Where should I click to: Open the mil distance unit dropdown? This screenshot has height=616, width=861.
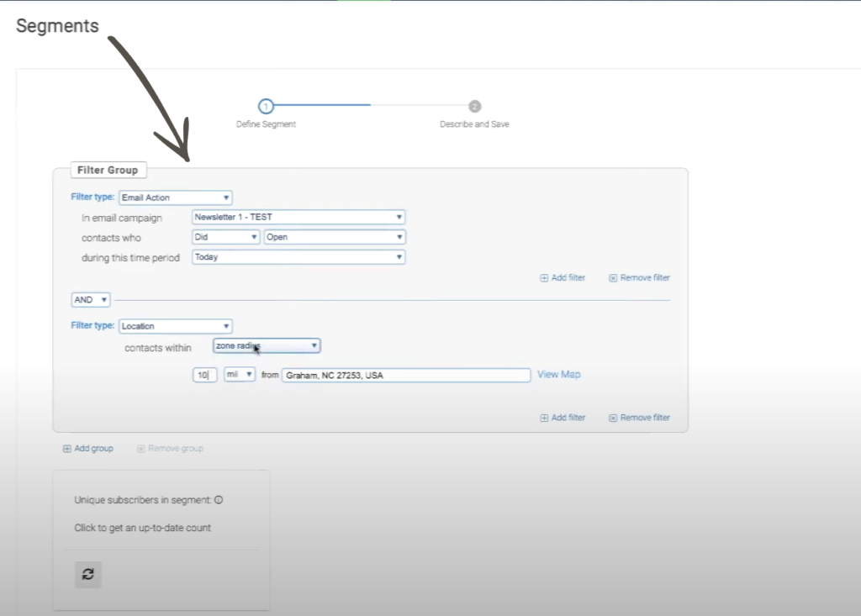[x=240, y=375]
